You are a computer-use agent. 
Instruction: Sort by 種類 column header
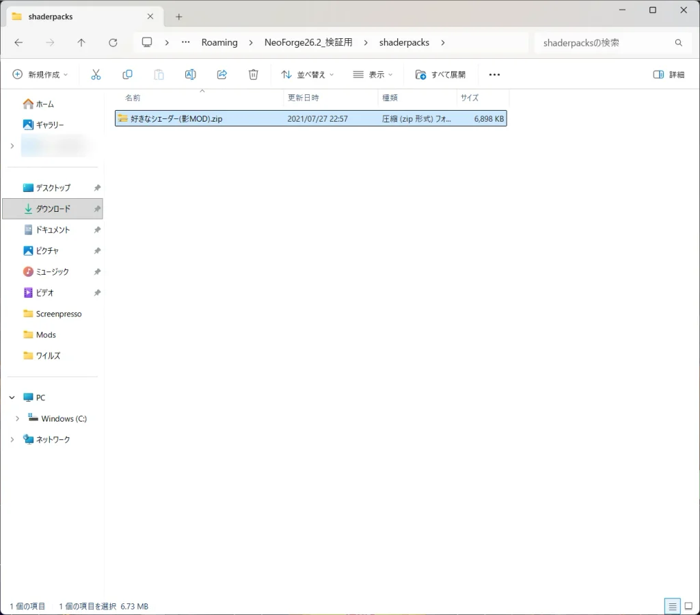click(390, 98)
